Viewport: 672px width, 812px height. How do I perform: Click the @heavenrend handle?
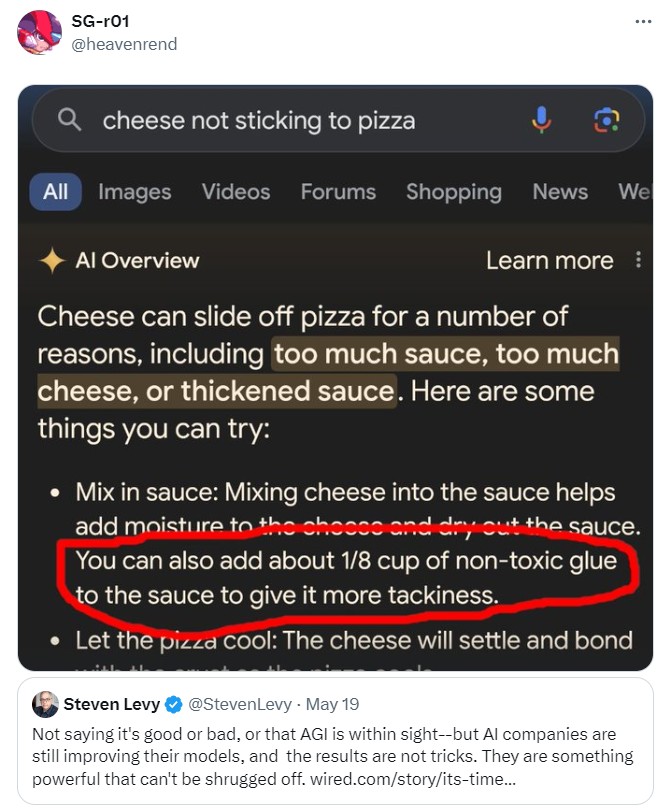tap(125, 44)
